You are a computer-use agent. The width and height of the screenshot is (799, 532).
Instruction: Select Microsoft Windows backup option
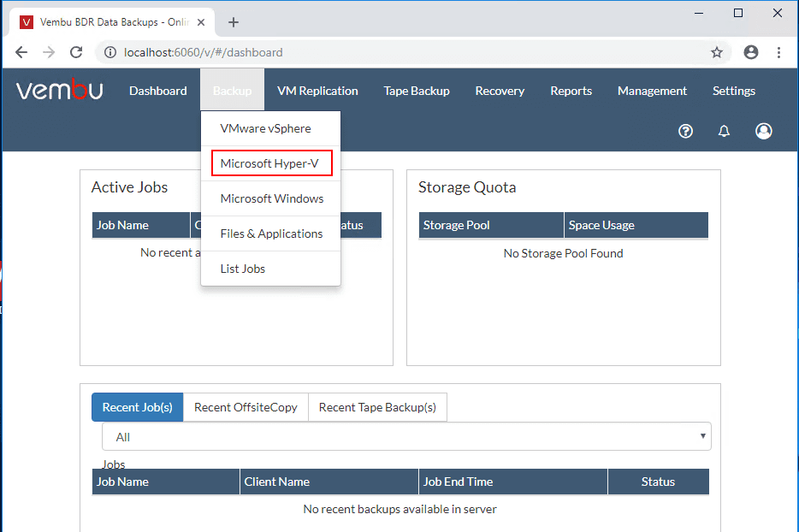click(270, 198)
